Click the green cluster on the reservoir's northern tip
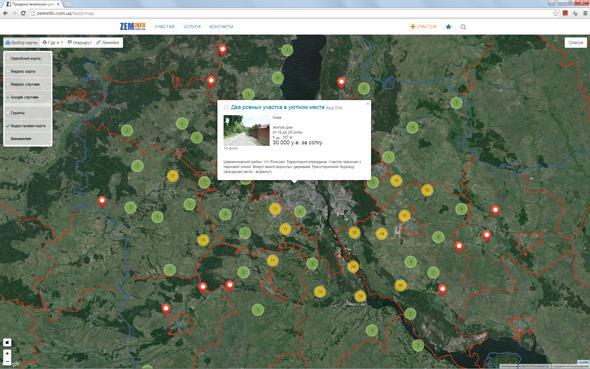Screen dimensions: 590x369 pyautogui.click(x=287, y=50)
